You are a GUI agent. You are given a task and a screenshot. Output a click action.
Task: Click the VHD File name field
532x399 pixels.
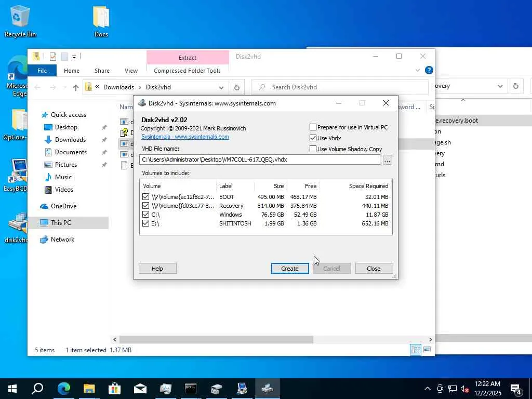(260, 160)
